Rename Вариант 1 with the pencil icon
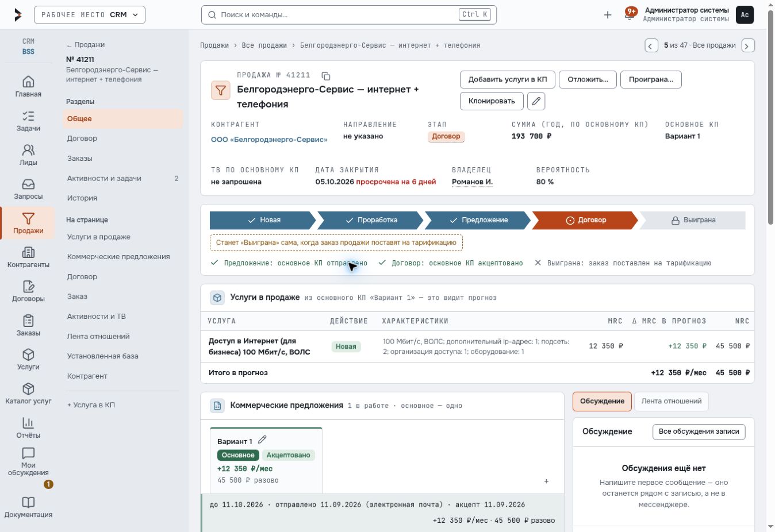The height and width of the screenshot is (532, 775). tap(262, 440)
